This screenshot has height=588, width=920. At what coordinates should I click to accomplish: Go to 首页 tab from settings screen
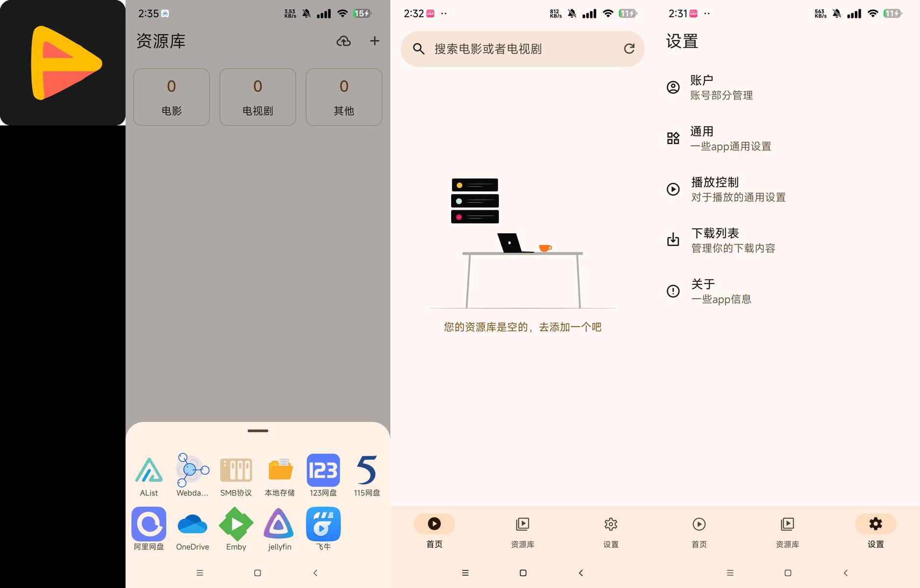(x=699, y=532)
